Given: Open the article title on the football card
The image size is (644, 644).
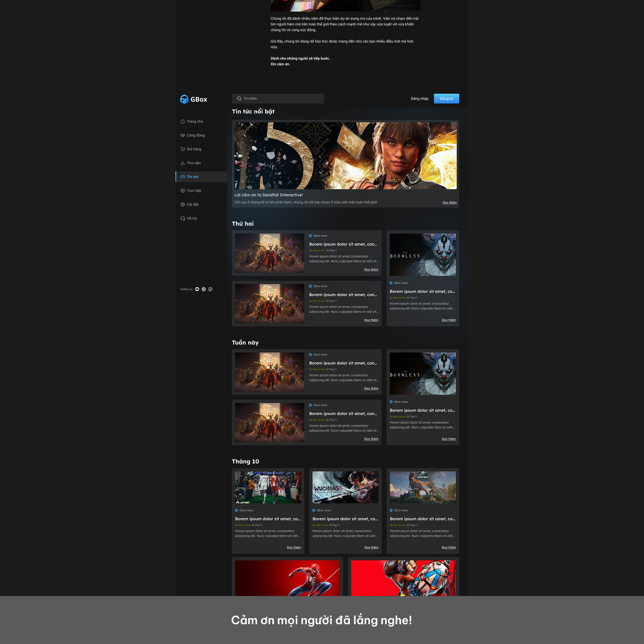Looking at the screenshot, I should click(268, 519).
